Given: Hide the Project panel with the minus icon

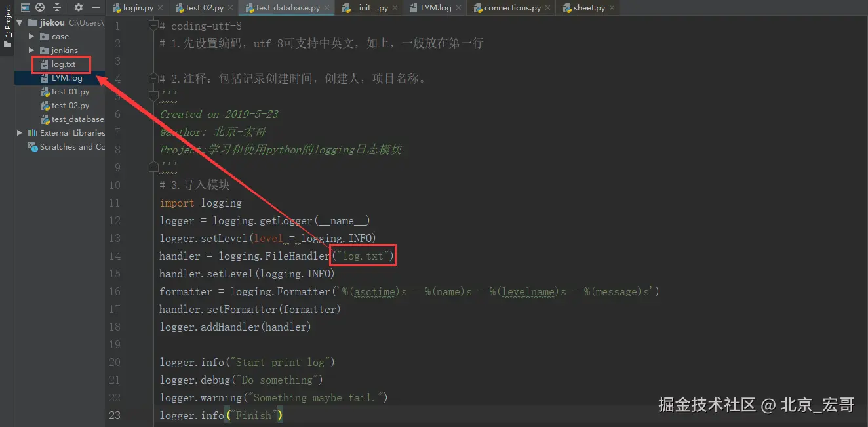Looking at the screenshot, I should tap(96, 7).
